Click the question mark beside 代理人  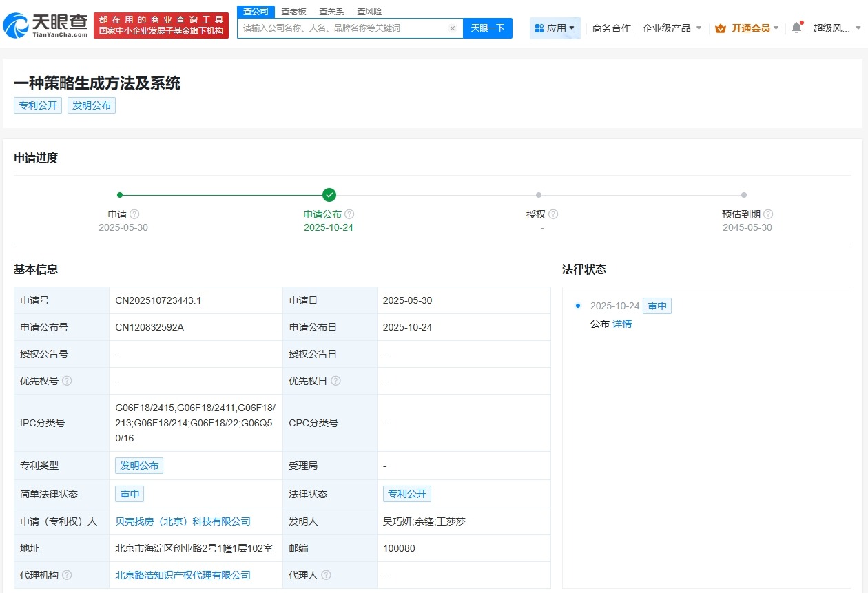coord(327,575)
